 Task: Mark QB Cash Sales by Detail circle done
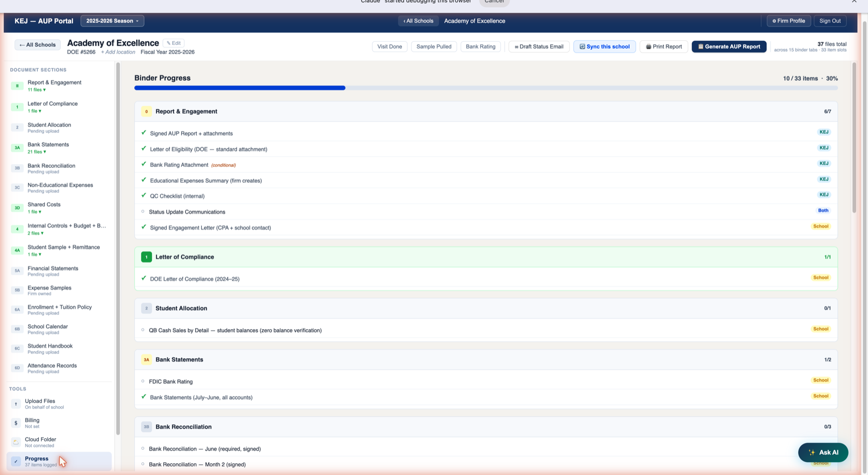[143, 330]
